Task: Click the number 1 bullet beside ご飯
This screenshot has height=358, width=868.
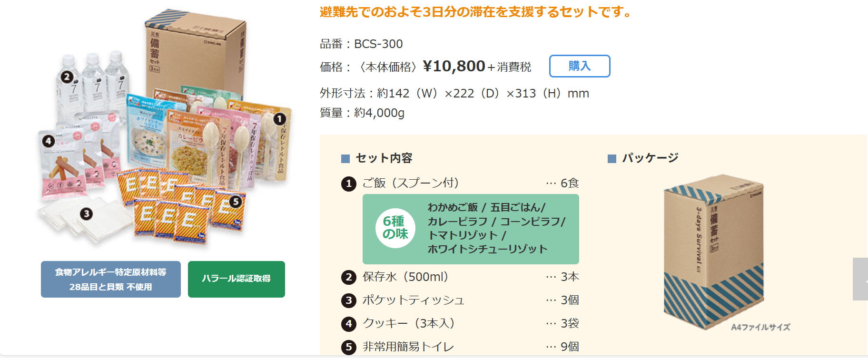Action: 349,184
